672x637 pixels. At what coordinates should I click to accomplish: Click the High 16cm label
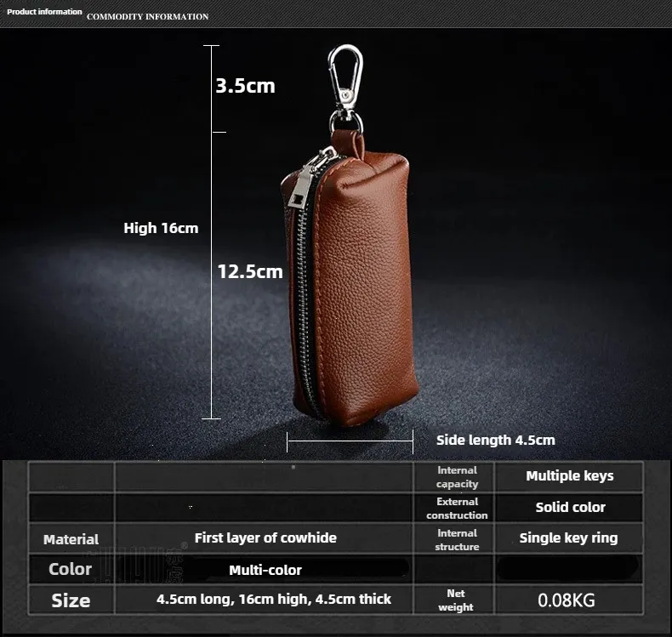pyautogui.click(x=161, y=228)
